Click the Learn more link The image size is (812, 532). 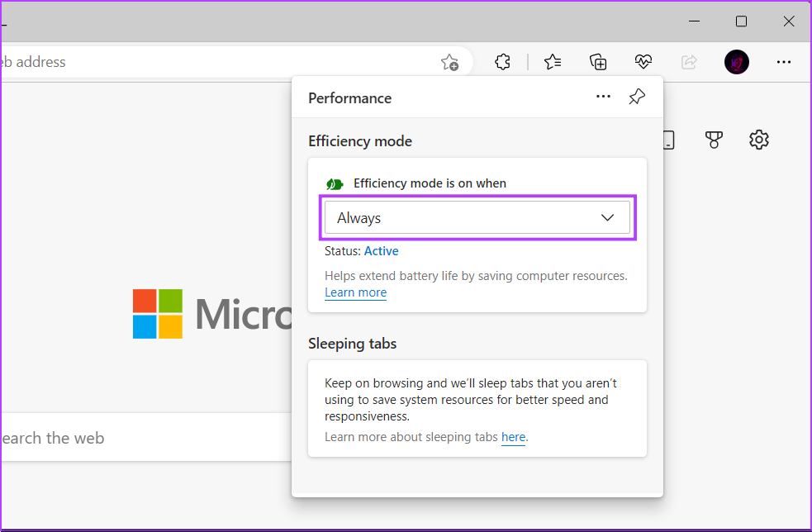click(355, 292)
